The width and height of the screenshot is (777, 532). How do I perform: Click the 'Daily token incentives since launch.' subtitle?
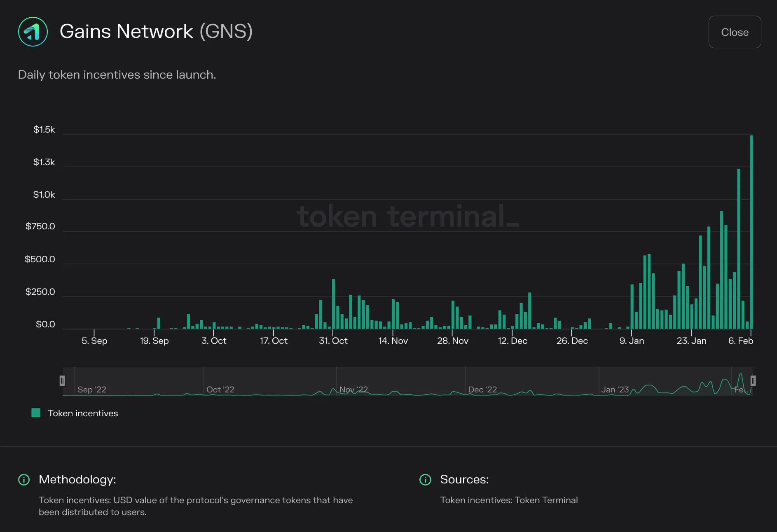point(117,75)
